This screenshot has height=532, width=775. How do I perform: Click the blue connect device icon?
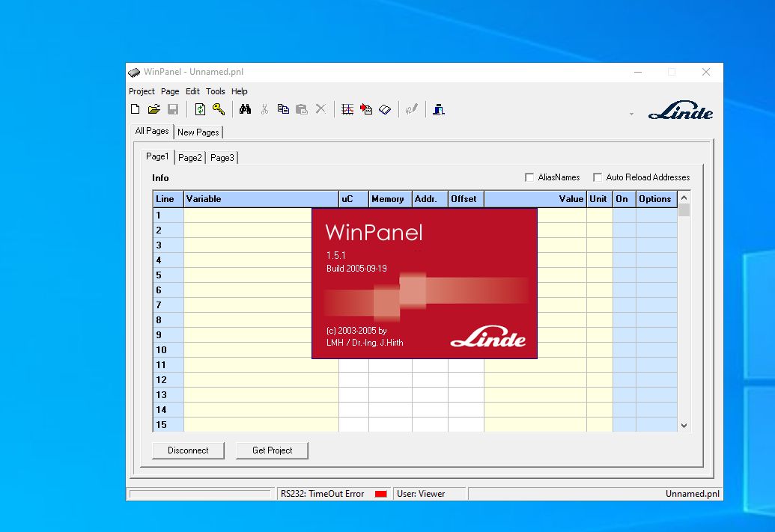pos(439,109)
